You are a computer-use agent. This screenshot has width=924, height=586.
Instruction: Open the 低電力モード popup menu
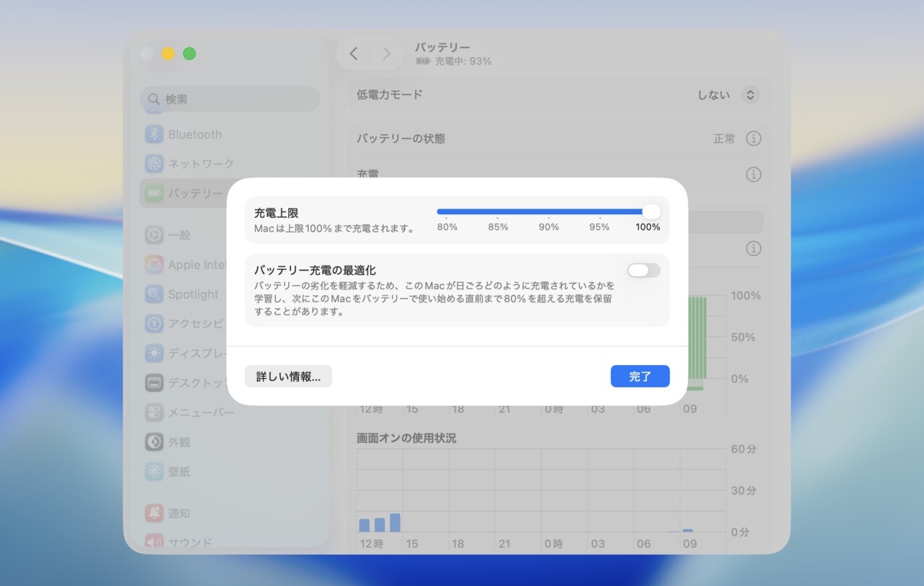[x=751, y=95]
